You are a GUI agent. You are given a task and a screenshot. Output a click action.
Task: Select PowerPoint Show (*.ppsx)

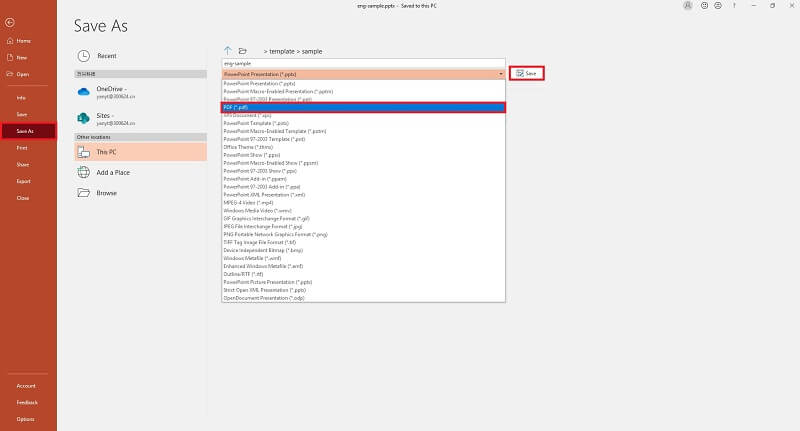coord(363,155)
